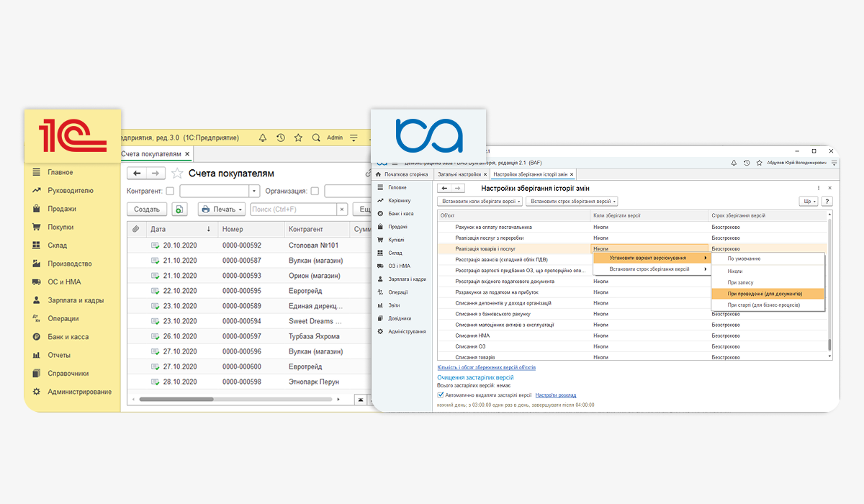Click favorites star in BAF title bar

click(760, 162)
